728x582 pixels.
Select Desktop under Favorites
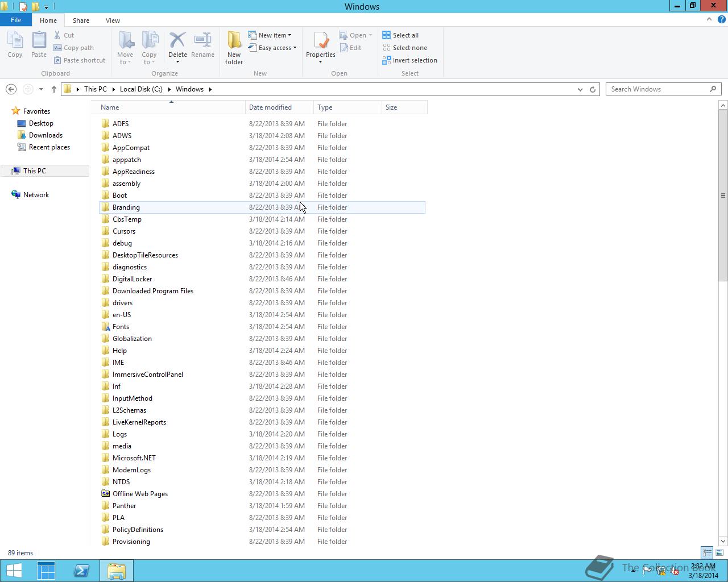pyautogui.click(x=41, y=123)
